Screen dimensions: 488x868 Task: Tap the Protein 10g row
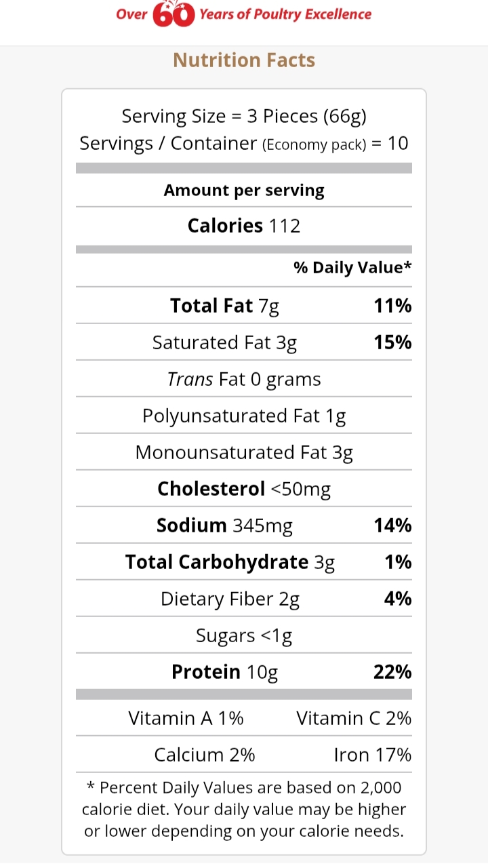244,672
